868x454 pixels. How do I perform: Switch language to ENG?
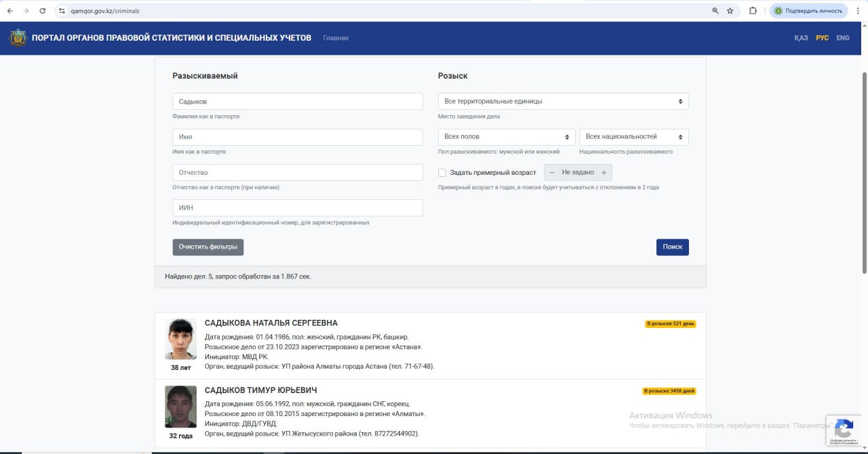843,38
